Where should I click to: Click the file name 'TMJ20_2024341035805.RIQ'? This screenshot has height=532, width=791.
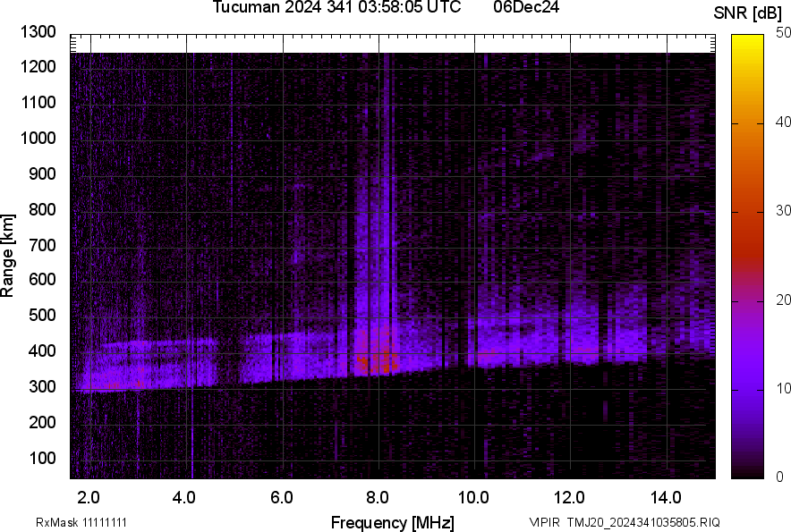pyautogui.click(x=643, y=522)
